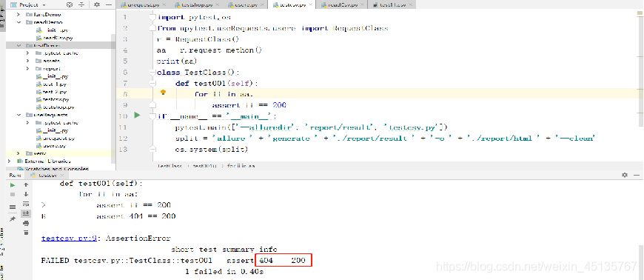The height and width of the screenshot is (280, 644).
Task: Close the readCsv.py editor tab
Action: point(363,5)
